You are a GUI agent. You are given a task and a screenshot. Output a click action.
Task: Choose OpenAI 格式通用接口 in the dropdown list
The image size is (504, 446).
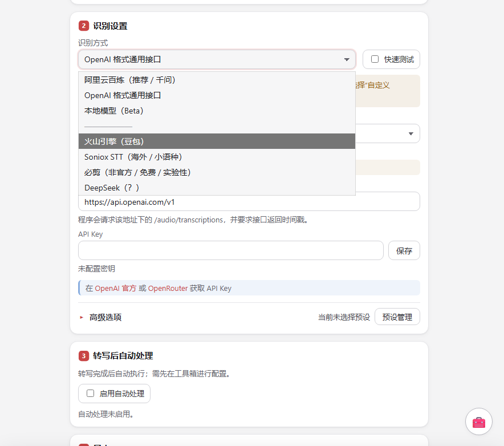(217, 95)
